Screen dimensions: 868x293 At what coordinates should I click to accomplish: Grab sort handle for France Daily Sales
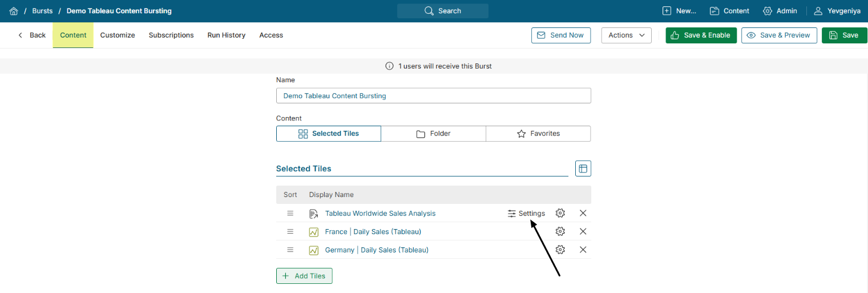pyautogui.click(x=290, y=231)
